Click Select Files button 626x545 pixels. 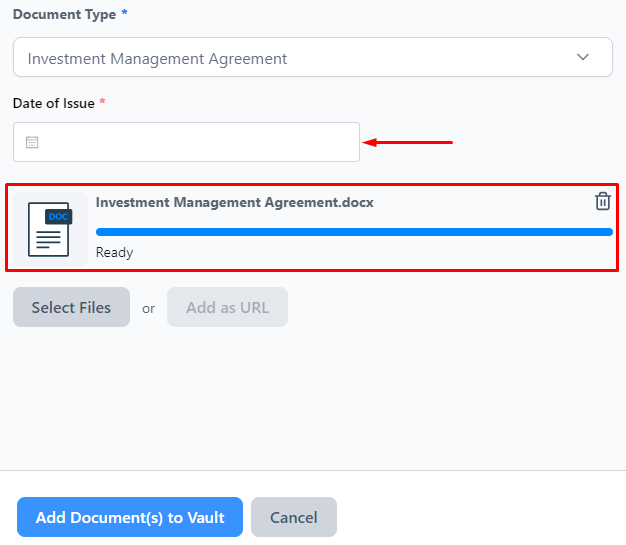(71, 307)
